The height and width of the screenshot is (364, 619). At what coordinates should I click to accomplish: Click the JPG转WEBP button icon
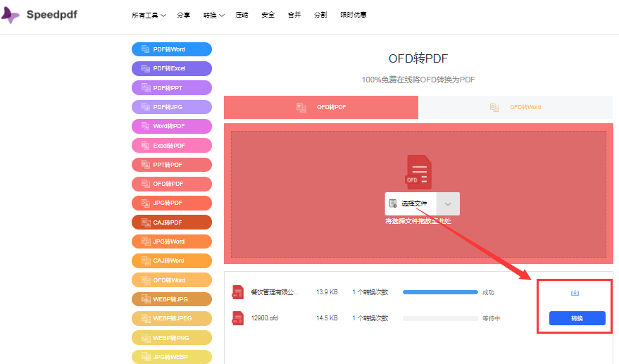146,356
